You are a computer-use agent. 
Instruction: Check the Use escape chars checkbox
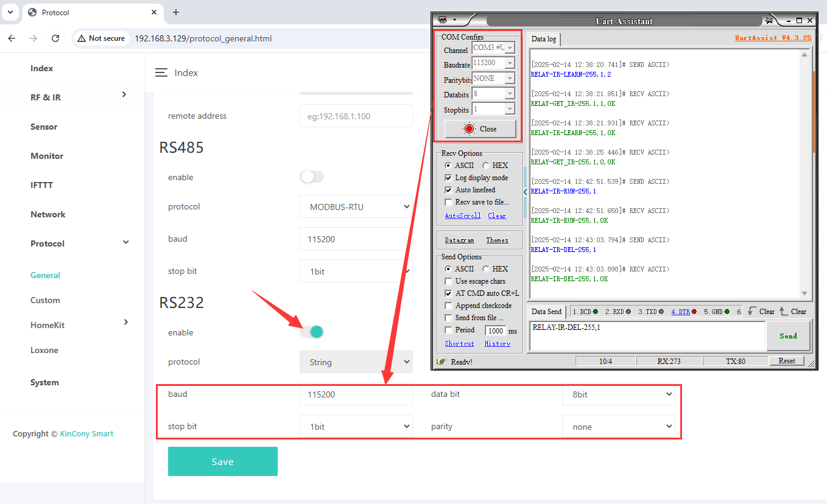449,281
